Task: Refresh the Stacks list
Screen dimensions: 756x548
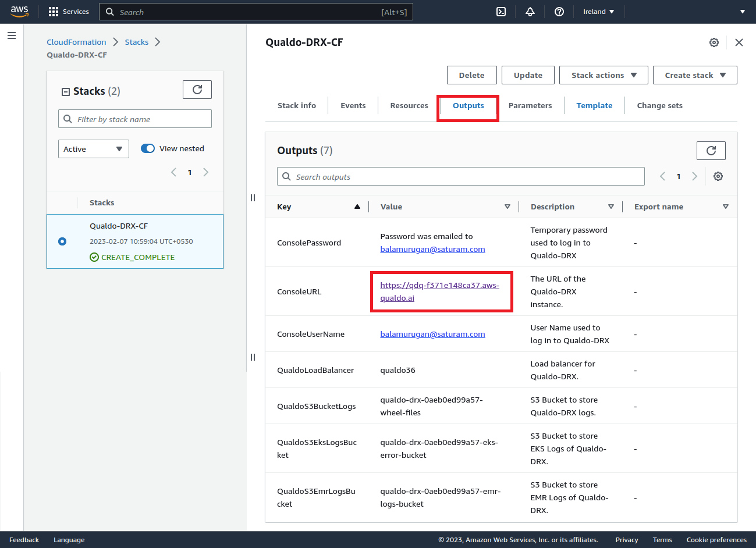Action: click(197, 90)
